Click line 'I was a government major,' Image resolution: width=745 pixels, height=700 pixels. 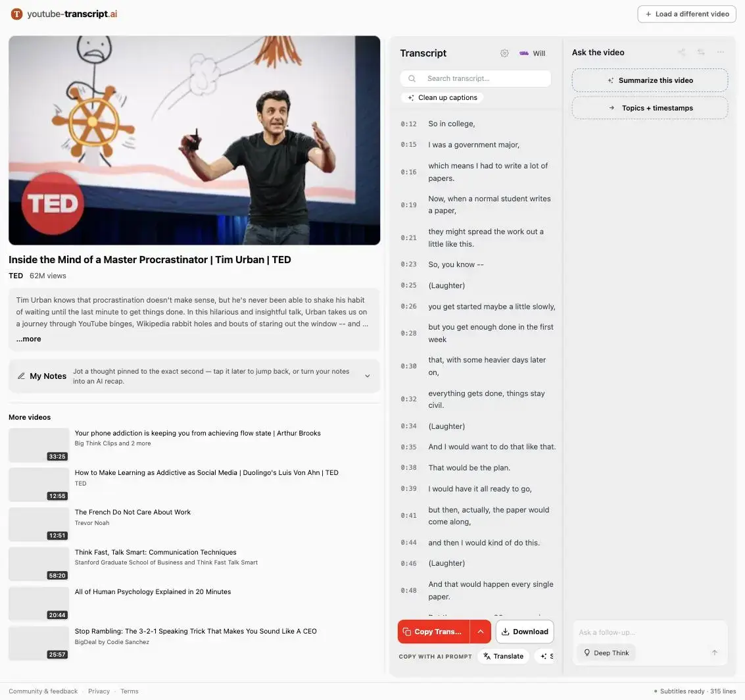pyautogui.click(x=473, y=145)
